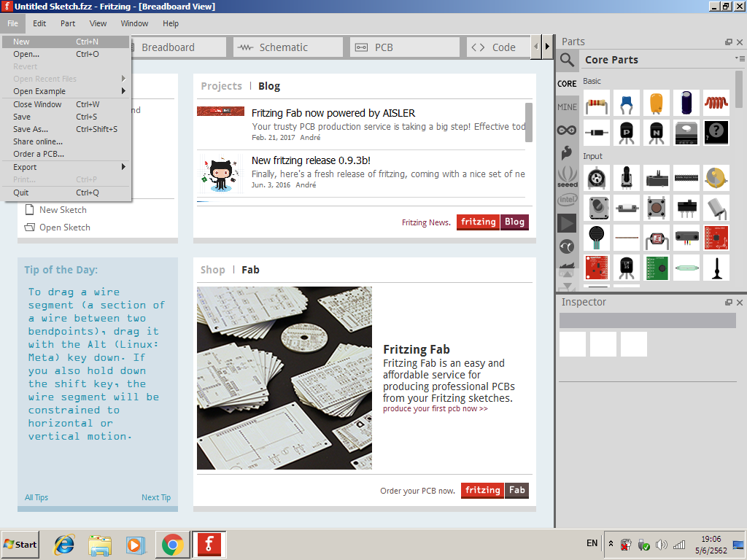Screen dimensions: 747x560
Task: Pick the blue ceramic capacitor part
Action: pyautogui.click(x=627, y=103)
